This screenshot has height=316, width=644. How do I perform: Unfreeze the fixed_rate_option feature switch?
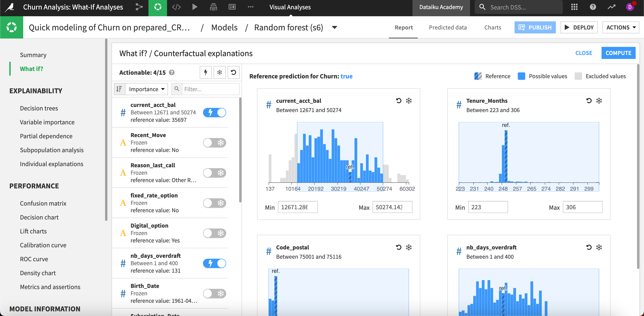click(215, 203)
